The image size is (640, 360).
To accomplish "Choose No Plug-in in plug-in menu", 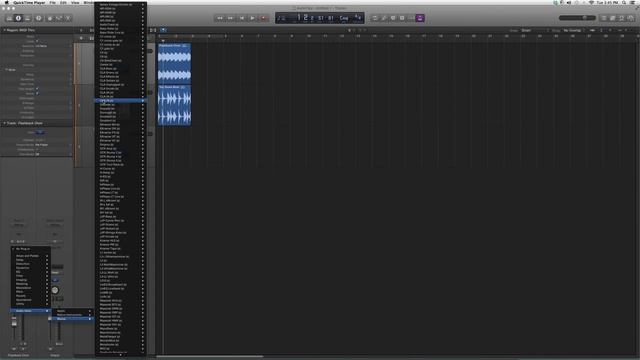I will pos(31,249).
